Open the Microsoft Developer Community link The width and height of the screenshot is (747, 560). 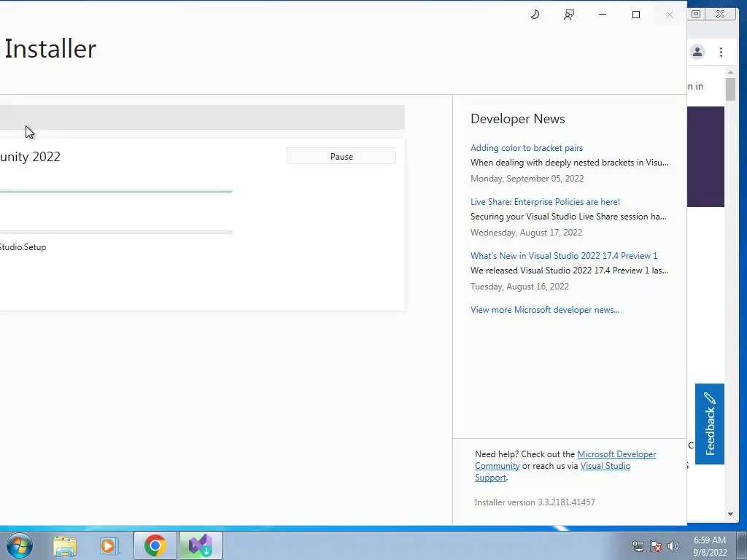click(616, 454)
